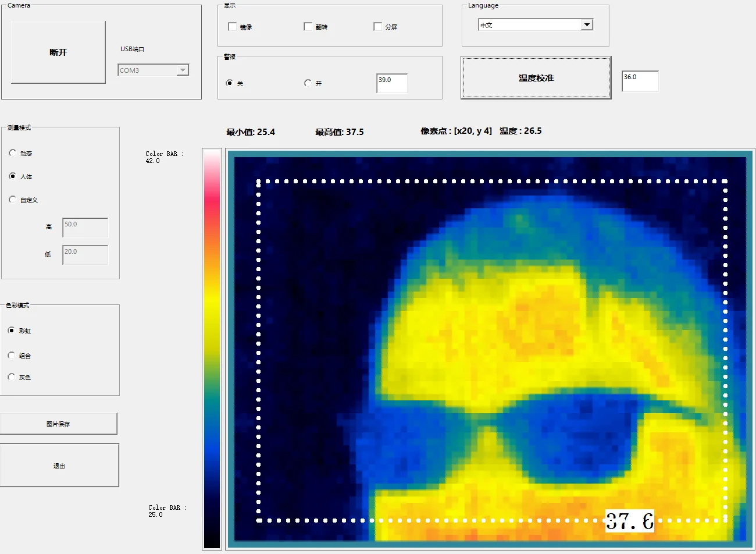Image resolution: width=756 pixels, height=554 pixels.
Task: Click the alarm threshold field showing 39.0
Action: tap(391, 83)
